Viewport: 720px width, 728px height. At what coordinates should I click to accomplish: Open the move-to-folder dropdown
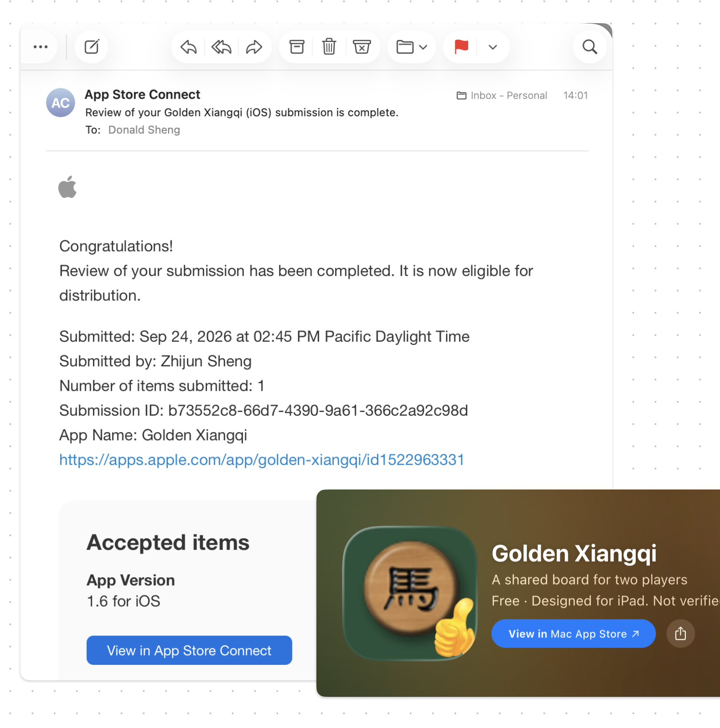pyautogui.click(x=412, y=47)
